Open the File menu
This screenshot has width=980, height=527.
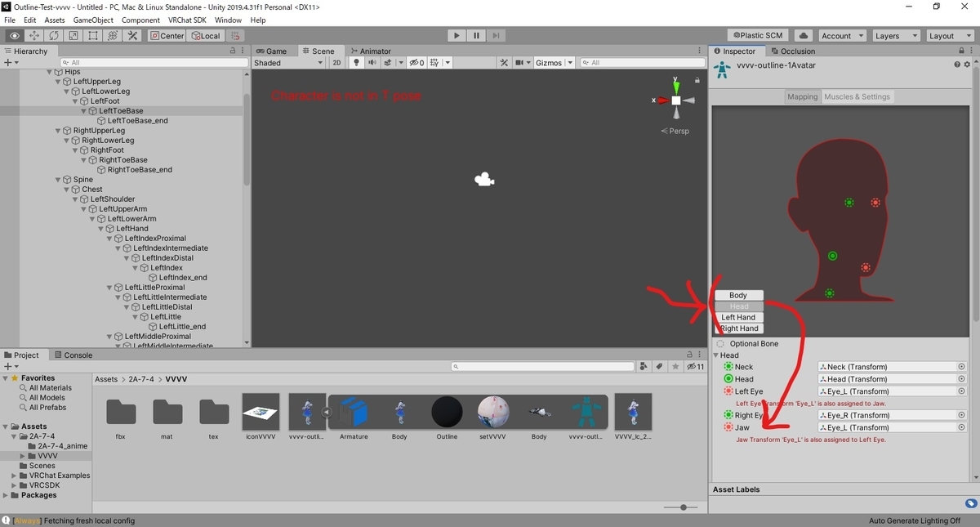pos(10,20)
